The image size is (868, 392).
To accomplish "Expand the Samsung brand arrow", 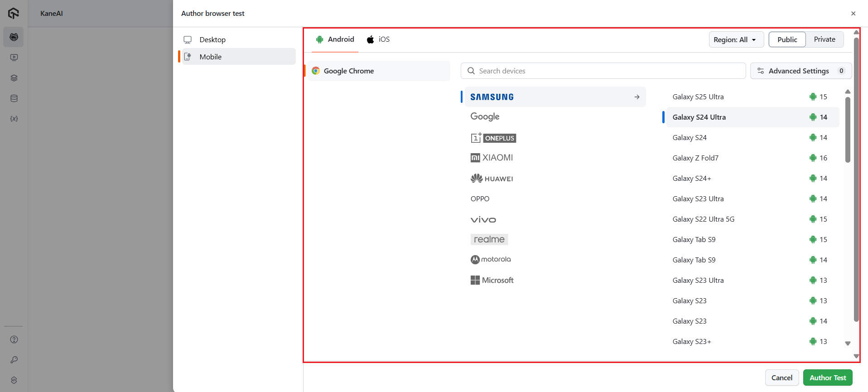I will click(637, 97).
